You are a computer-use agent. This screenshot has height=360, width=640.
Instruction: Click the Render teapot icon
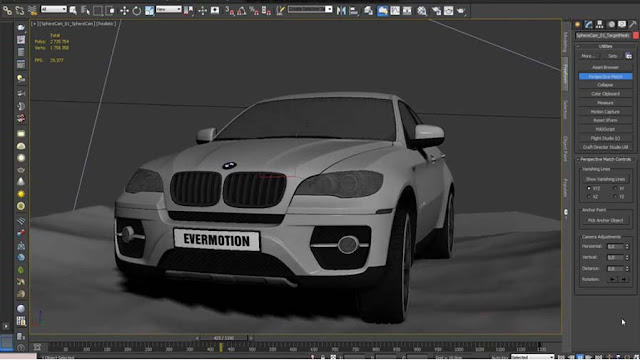[x=461, y=11]
